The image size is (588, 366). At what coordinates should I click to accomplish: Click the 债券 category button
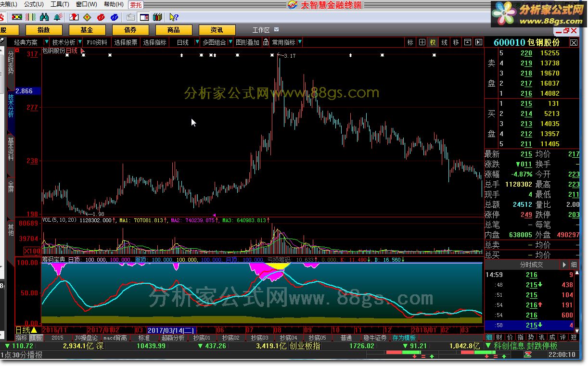[x=130, y=30]
